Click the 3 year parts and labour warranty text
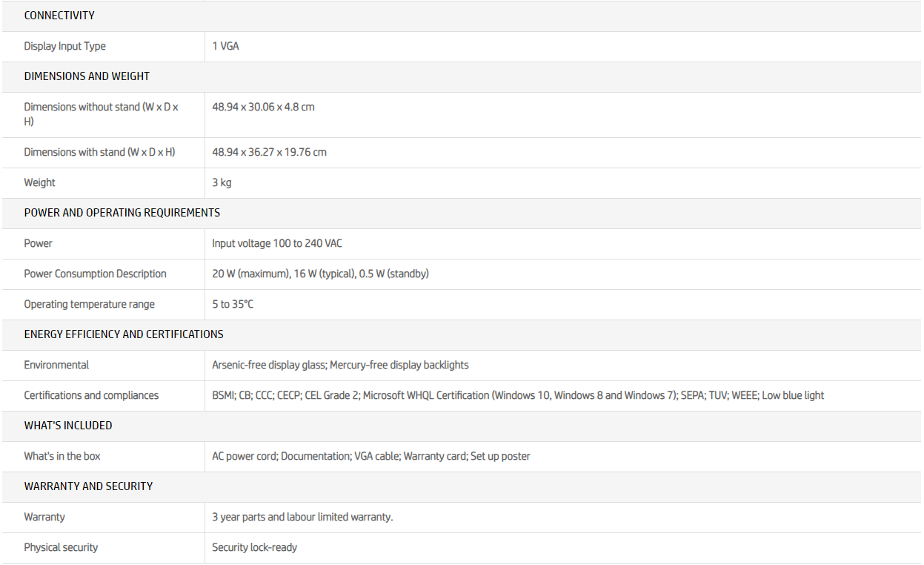 click(302, 517)
